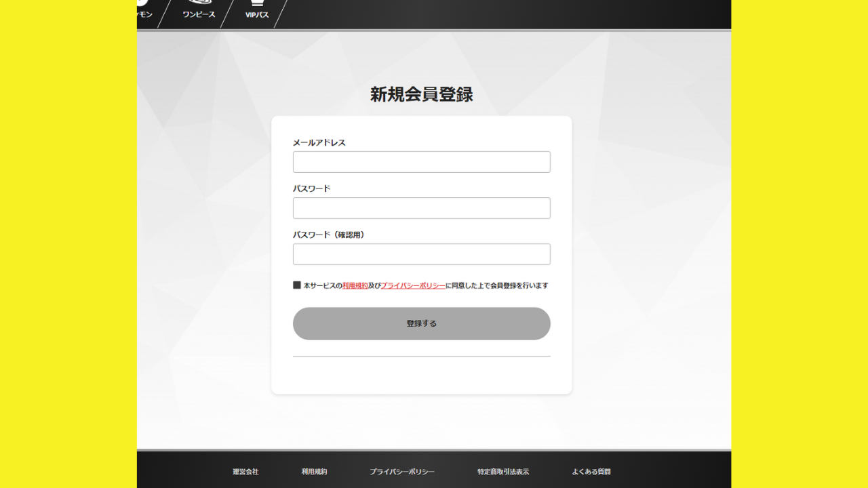This screenshot has height=488, width=868.
Task: Click the メールアドレス input field
Action: [x=421, y=162]
